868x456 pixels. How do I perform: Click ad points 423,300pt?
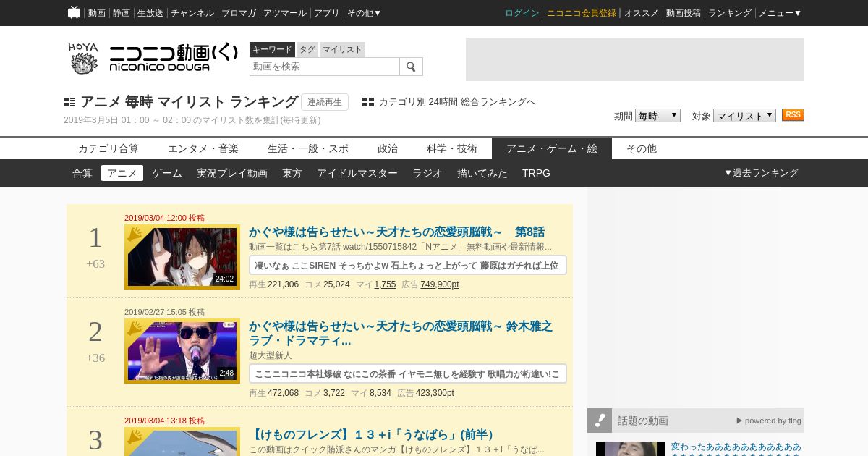[435, 393]
